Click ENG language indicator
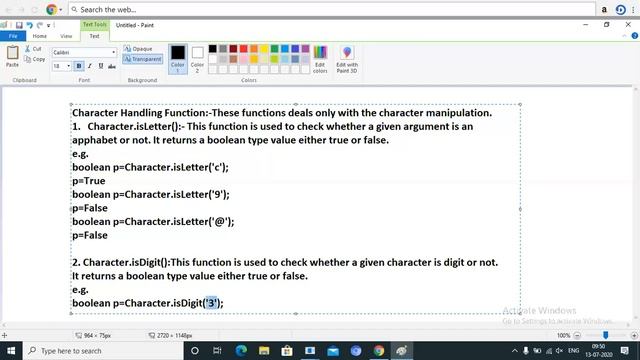 tap(573, 351)
